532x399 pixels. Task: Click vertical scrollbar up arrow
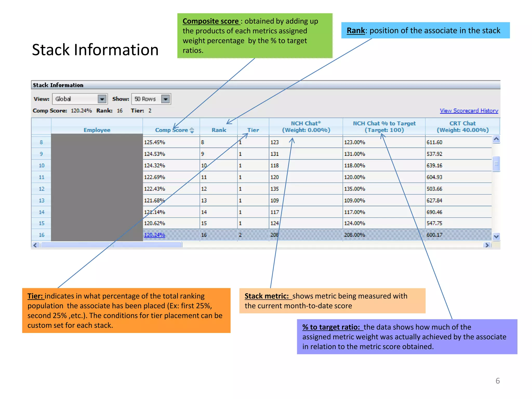(496, 139)
